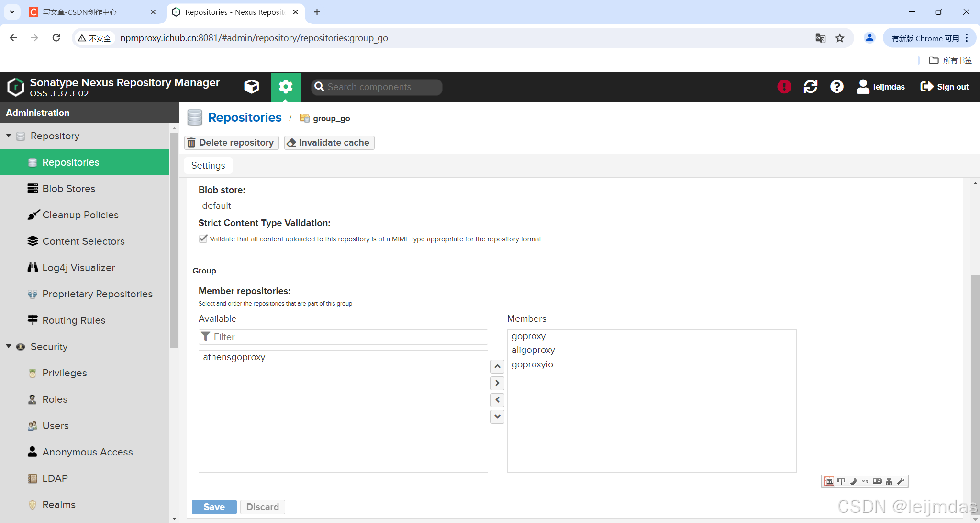Click the Refresh arrows icon
The width and height of the screenshot is (980, 523).
coord(810,87)
